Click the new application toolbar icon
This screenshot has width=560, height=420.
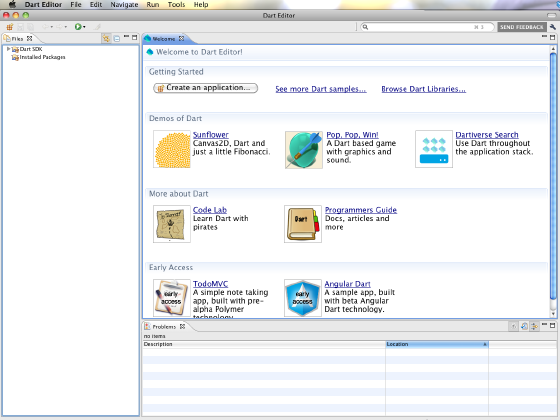pyautogui.click(x=9, y=27)
